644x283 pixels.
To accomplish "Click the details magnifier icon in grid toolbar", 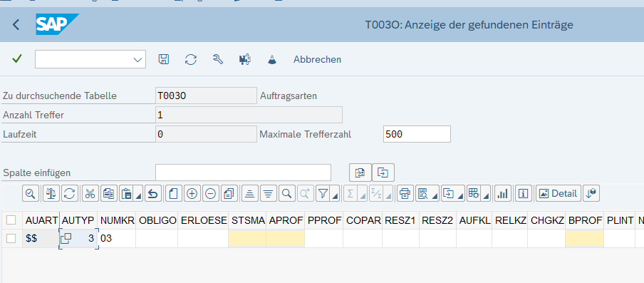I will [31, 193].
